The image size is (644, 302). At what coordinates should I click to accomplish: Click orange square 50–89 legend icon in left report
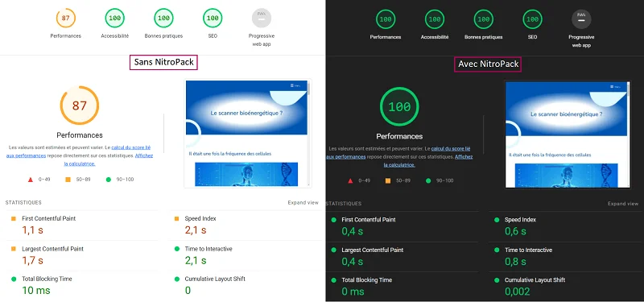[68, 180]
